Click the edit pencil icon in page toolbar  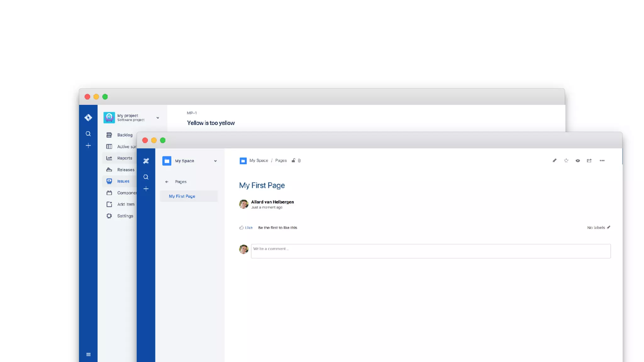[554, 161]
